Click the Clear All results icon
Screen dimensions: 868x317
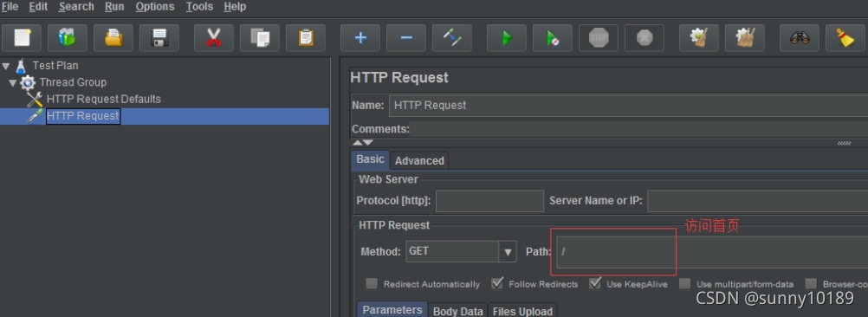(745, 38)
